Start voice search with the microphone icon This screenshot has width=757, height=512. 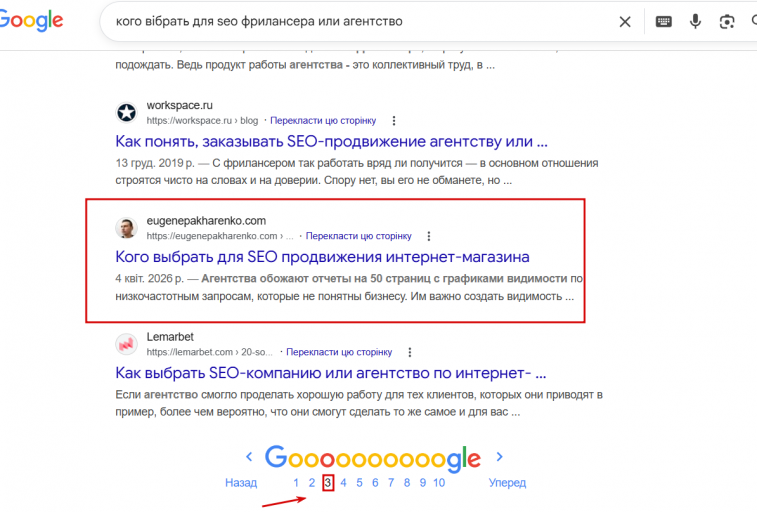click(695, 22)
